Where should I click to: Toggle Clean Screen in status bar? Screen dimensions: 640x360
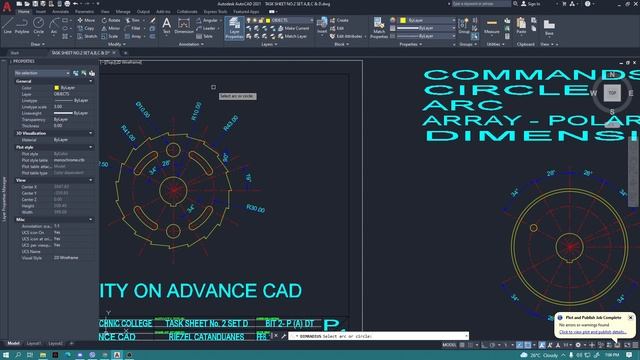(627, 345)
